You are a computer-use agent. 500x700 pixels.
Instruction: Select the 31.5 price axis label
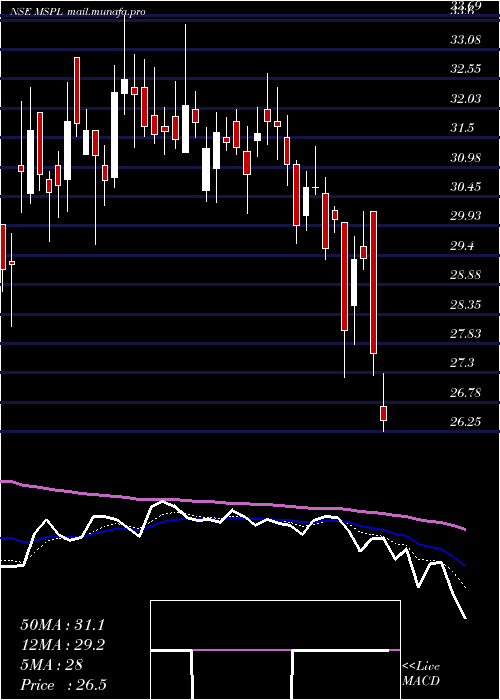point(462,128)
